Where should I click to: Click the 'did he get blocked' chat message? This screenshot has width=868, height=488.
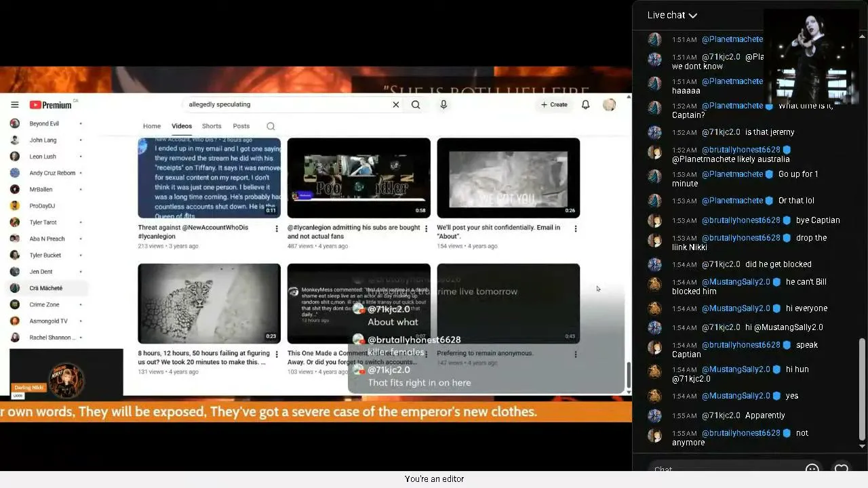click(x=778, y=264)
